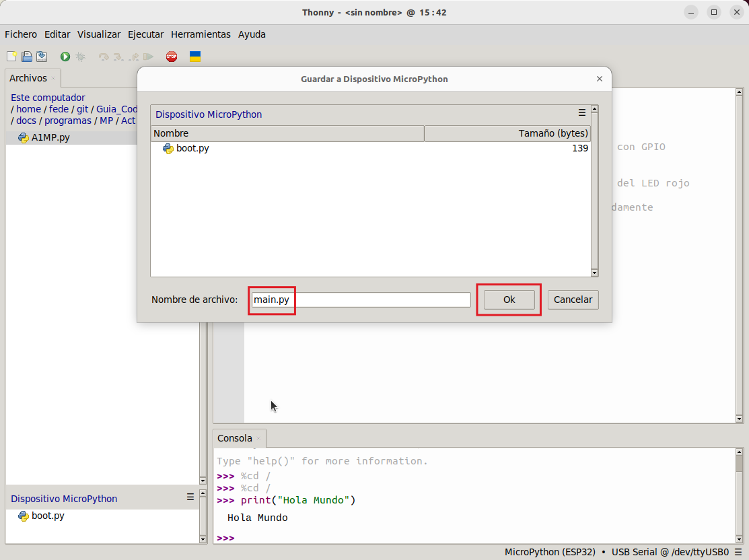Image resolution: width=749 pixels, height=560 pixels.
Task: Click the Resume debug icon
Action: 149,57
